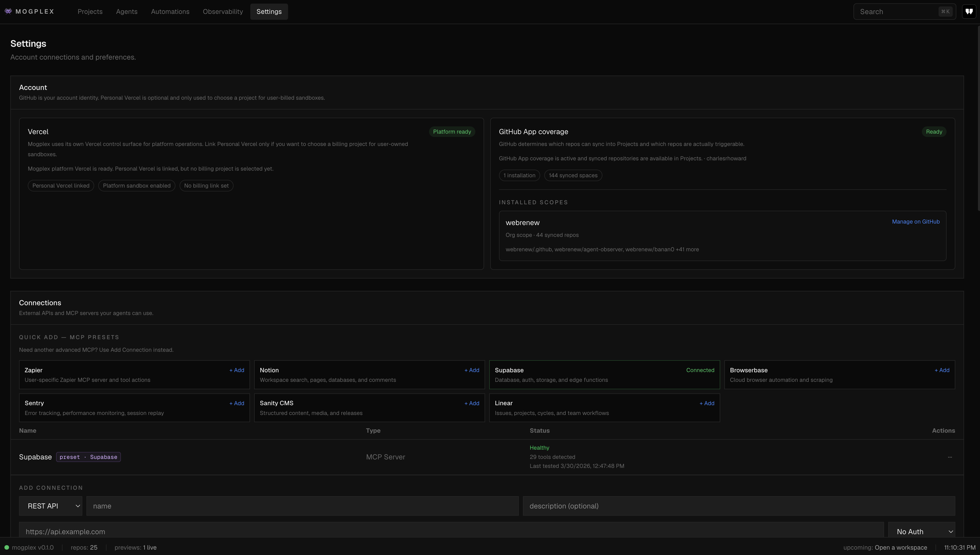Click the 144 synced spaces badge

[x=573, y=175]
